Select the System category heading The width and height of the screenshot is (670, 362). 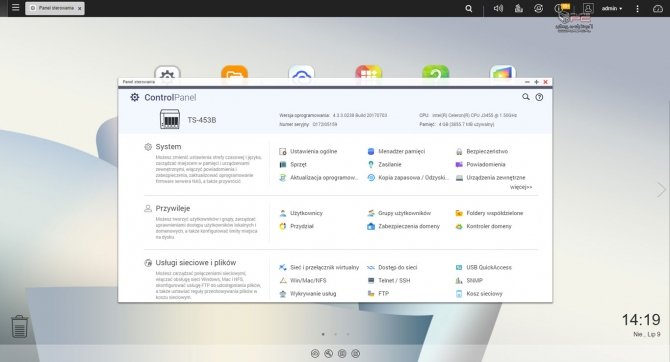click(168, 147)
